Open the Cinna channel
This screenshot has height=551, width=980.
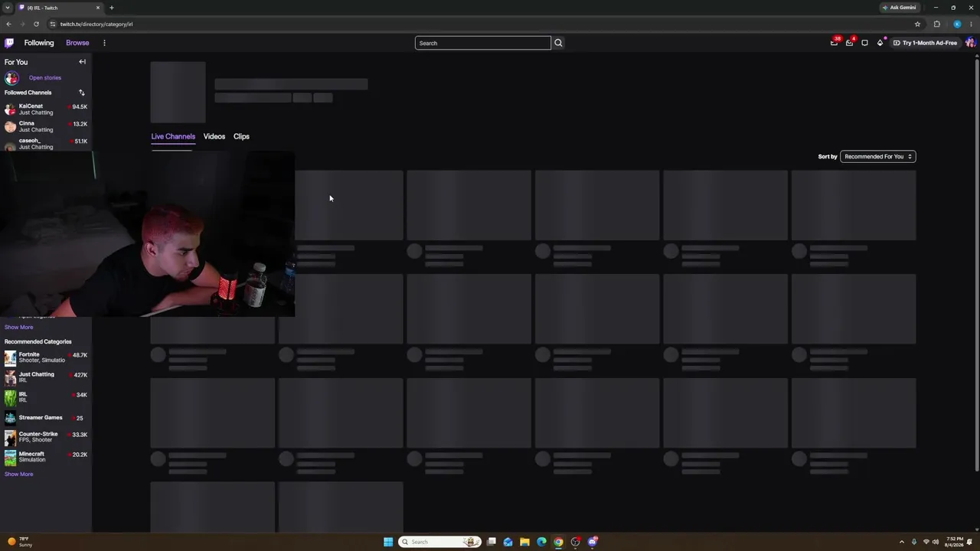46,126
